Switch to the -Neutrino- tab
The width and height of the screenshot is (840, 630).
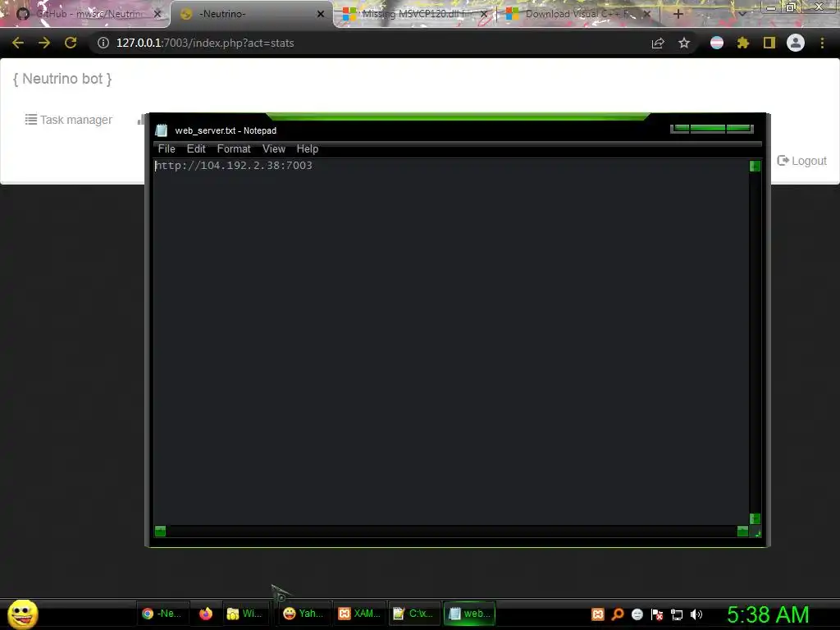pyautogui.click(x=252, y=14)
